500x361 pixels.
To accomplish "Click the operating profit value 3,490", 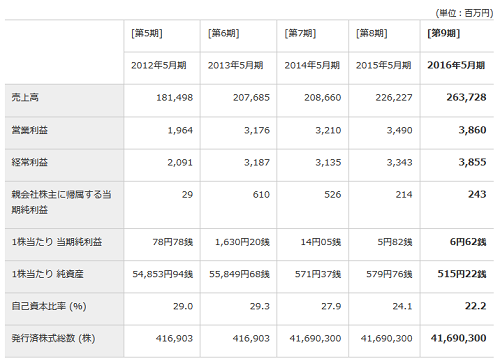I will pos(400,130).
